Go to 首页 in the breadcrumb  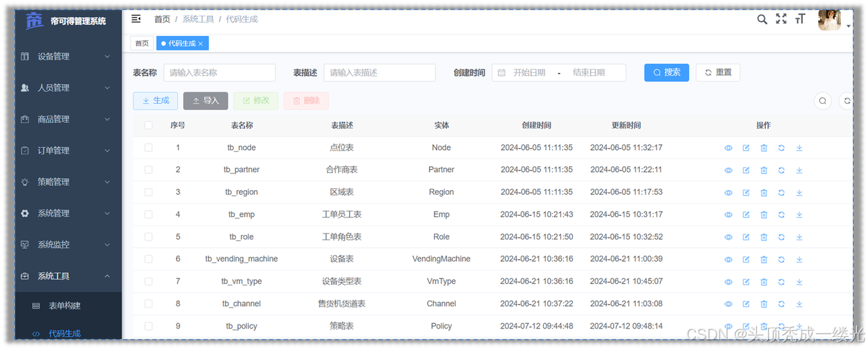click(162, 19)
